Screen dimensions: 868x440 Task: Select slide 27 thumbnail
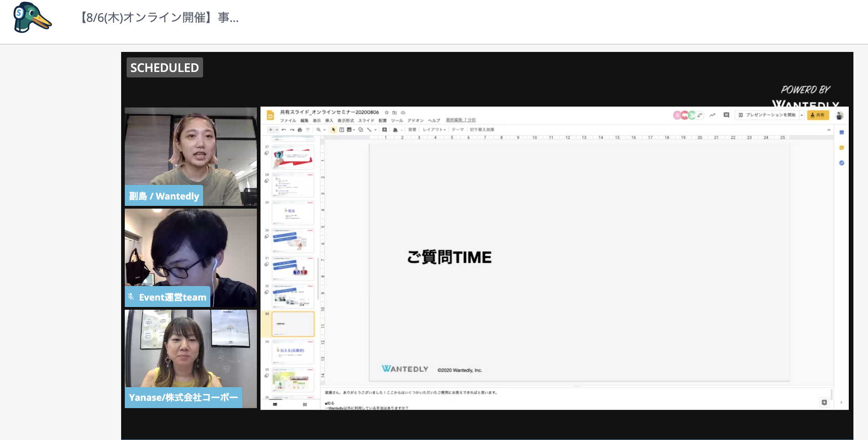click(x=293, y=157)
